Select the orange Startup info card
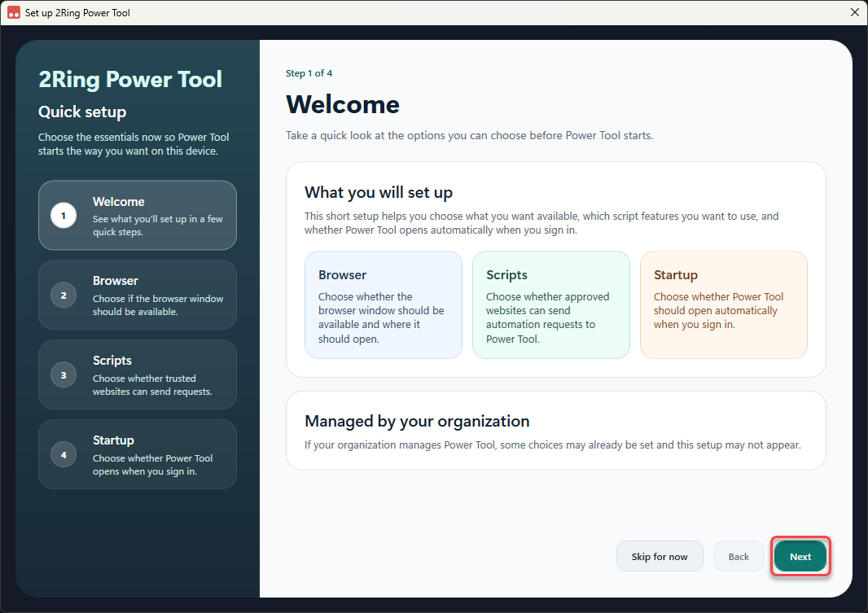Viewport: 868px width, 613px height. point(724,304)
